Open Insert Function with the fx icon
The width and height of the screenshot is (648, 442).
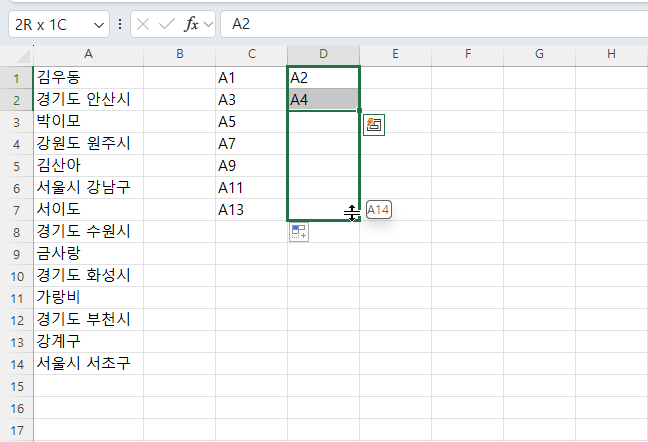coord(191,24)
